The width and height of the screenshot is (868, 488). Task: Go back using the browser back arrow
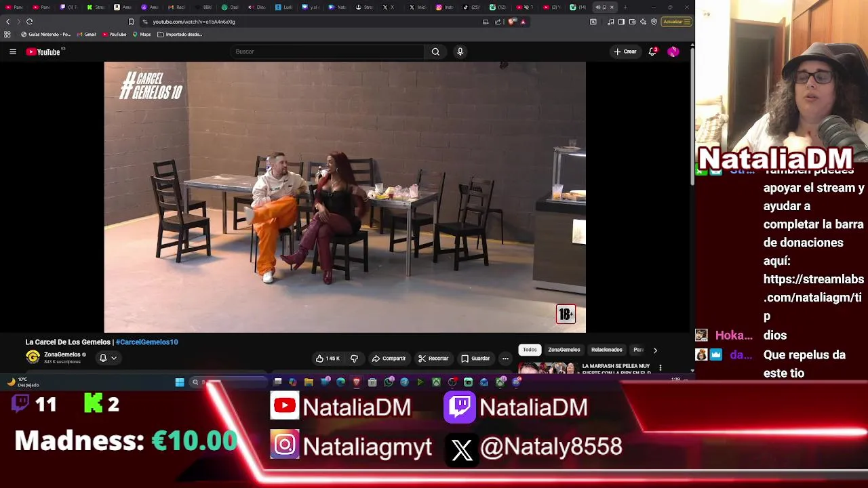pos(8,22)
